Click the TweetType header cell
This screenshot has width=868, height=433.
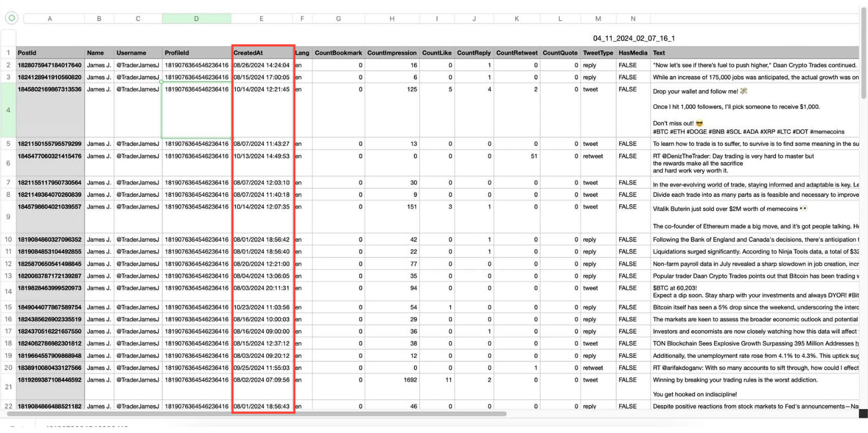click(598, 53)
